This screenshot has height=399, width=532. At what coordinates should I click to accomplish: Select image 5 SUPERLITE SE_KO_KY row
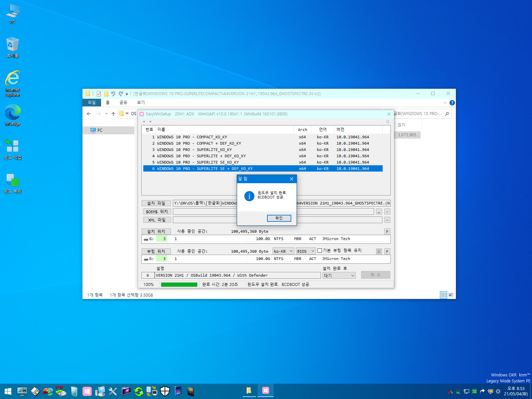coord(263,162)
